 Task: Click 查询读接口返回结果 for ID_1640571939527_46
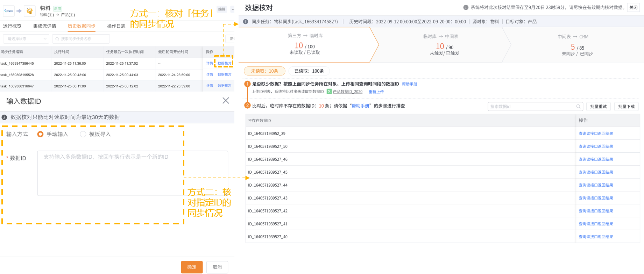(x=596, y=159)
